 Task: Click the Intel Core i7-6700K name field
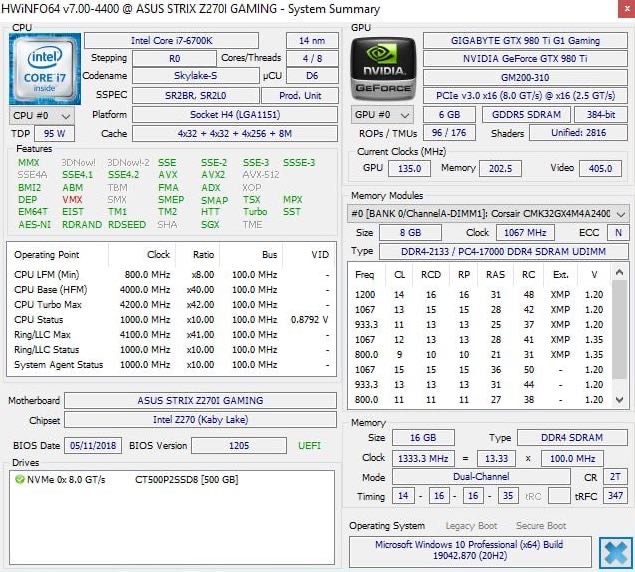pos(171,41)
